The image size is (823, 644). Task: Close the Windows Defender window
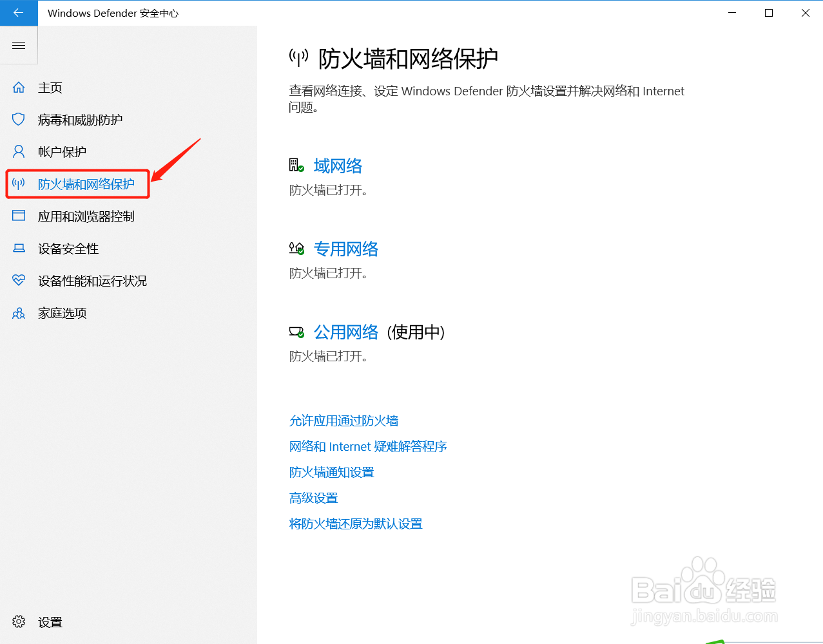805,13
